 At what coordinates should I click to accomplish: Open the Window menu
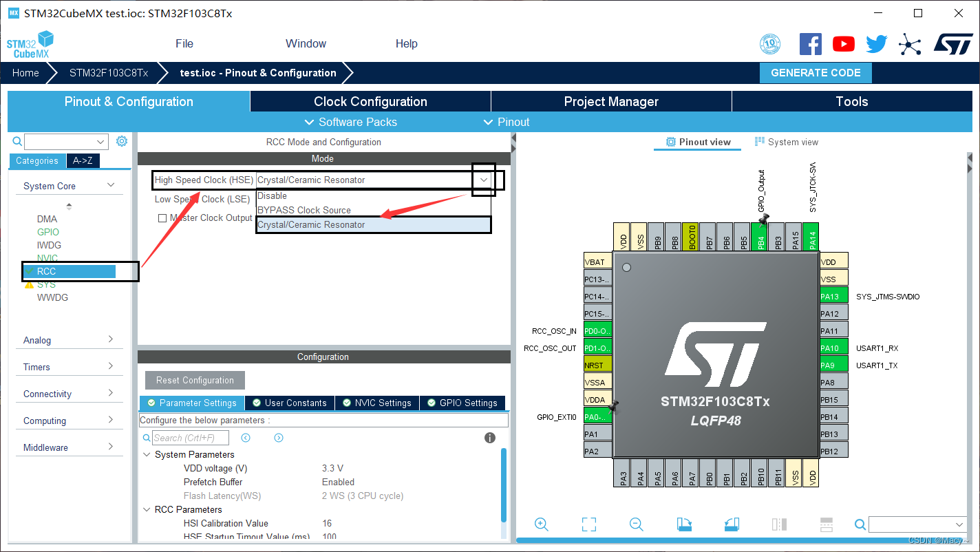pyautogui.click(x=306, y=43)
